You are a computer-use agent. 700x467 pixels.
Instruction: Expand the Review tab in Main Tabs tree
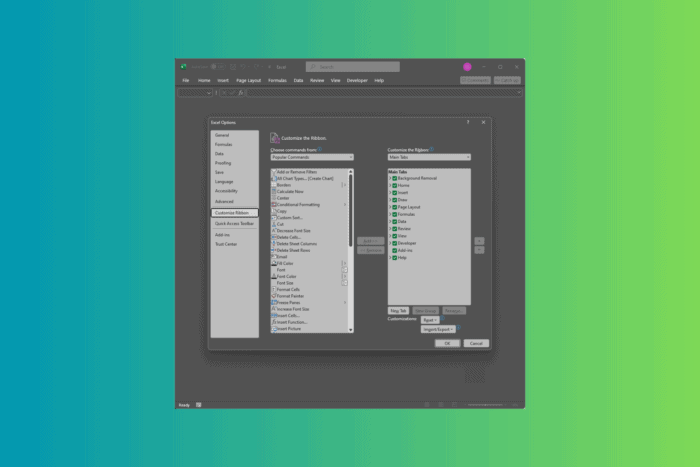click(x=390, y=229)
